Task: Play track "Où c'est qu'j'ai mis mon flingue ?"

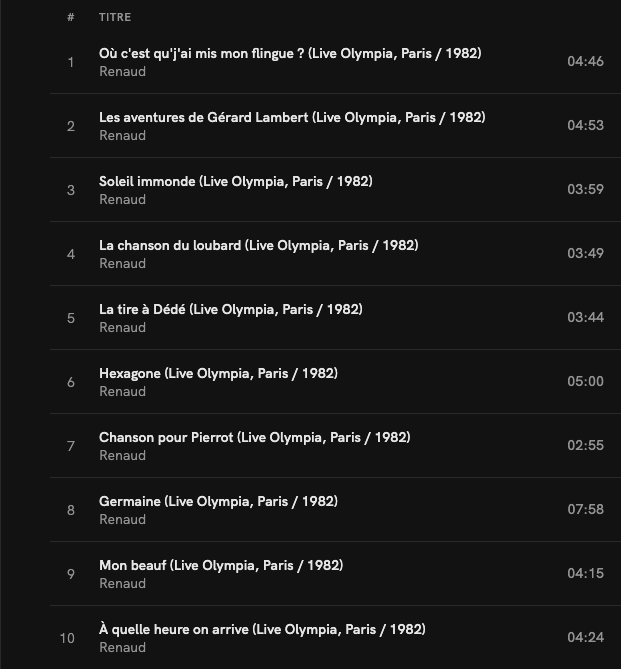Action: coord(290,53)
